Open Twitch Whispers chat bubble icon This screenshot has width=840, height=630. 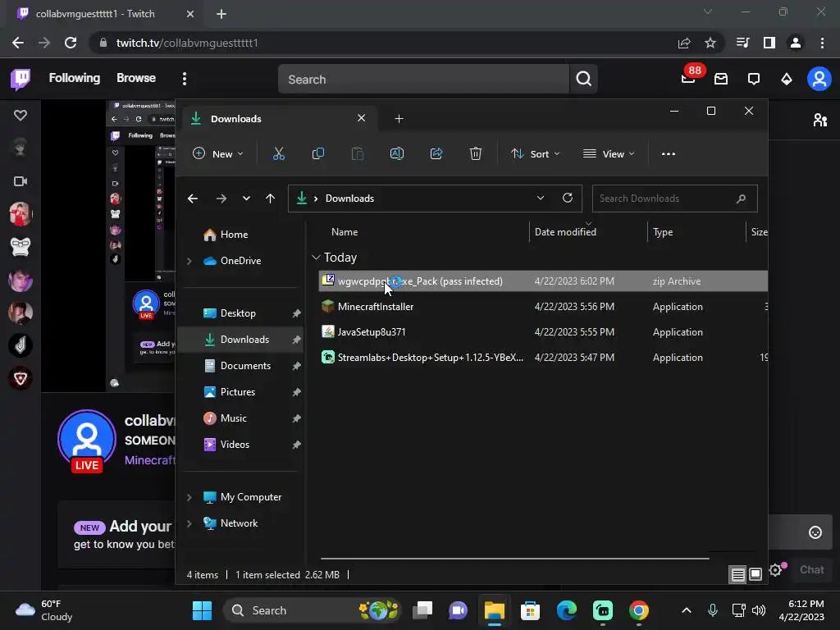click(754, 80)
